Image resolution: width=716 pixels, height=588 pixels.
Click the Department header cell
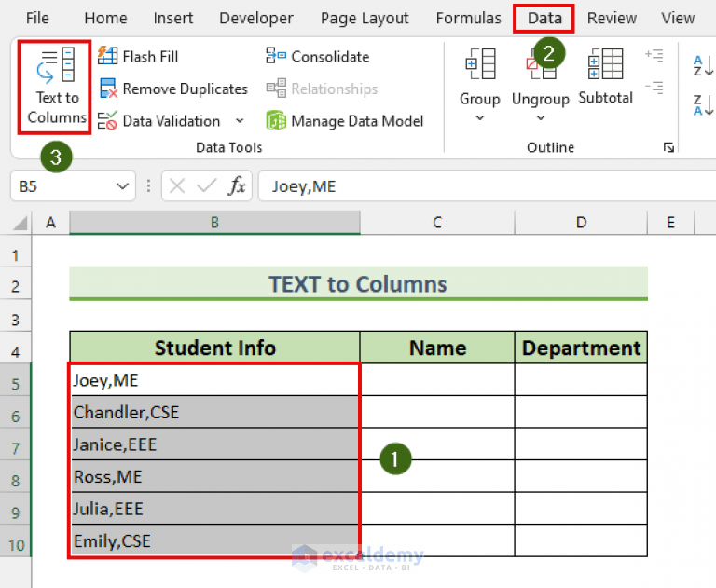coord(581,348)
